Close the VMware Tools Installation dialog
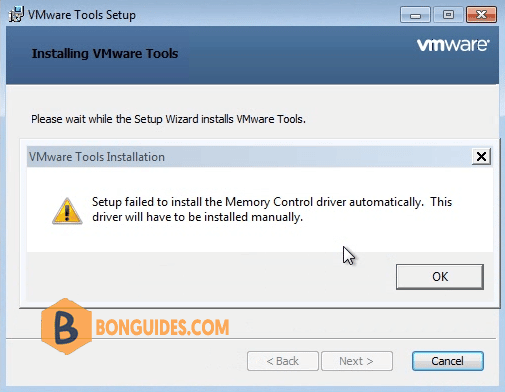 coord(481,156)
